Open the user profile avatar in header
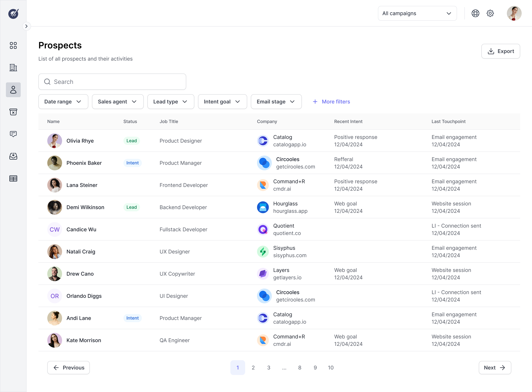Screen dimensions: 532x392 click(514, 13)
